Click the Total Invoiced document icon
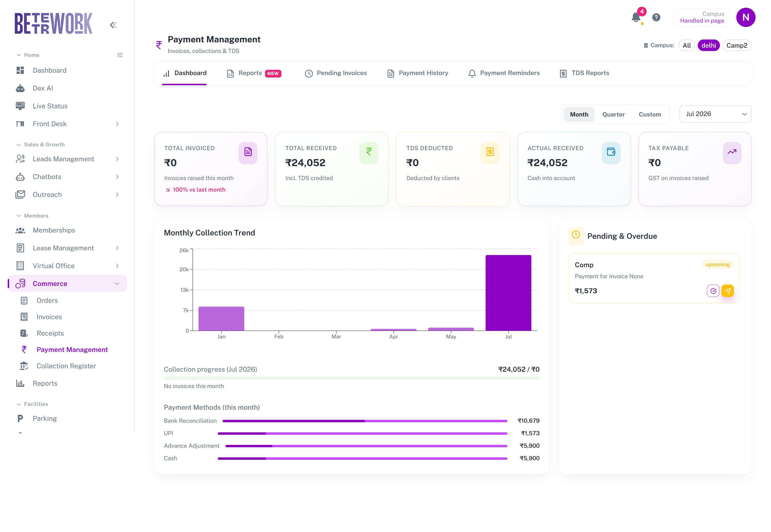This screenshot has width=771, height=532. 248,153
